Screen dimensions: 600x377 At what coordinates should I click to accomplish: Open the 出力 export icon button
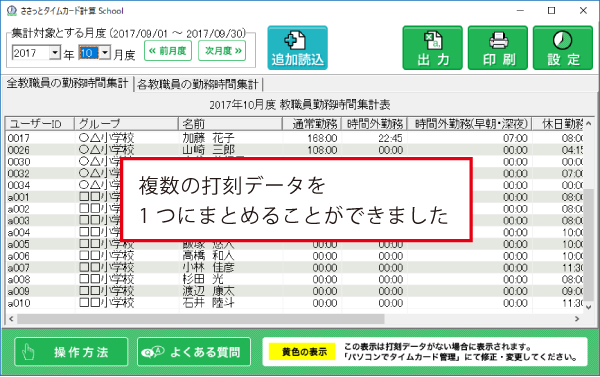pos(432,48)
